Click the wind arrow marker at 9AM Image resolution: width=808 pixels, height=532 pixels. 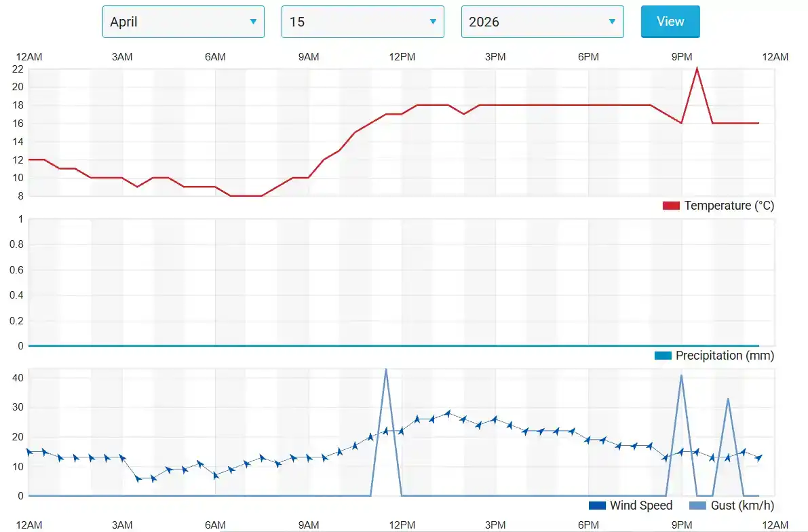(x=309, y=458)
